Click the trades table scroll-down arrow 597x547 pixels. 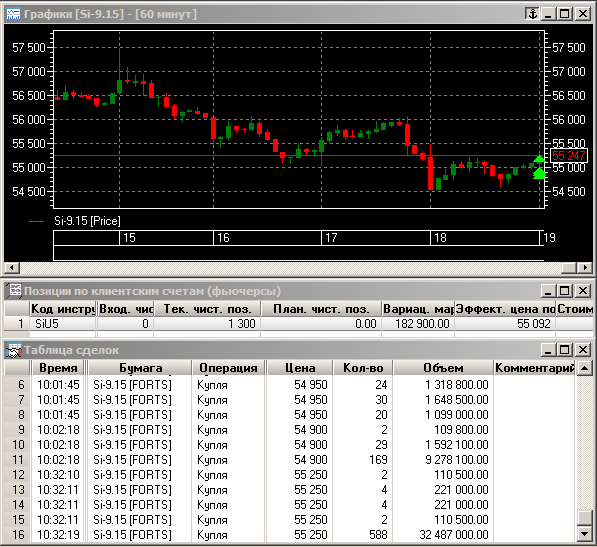584,534
